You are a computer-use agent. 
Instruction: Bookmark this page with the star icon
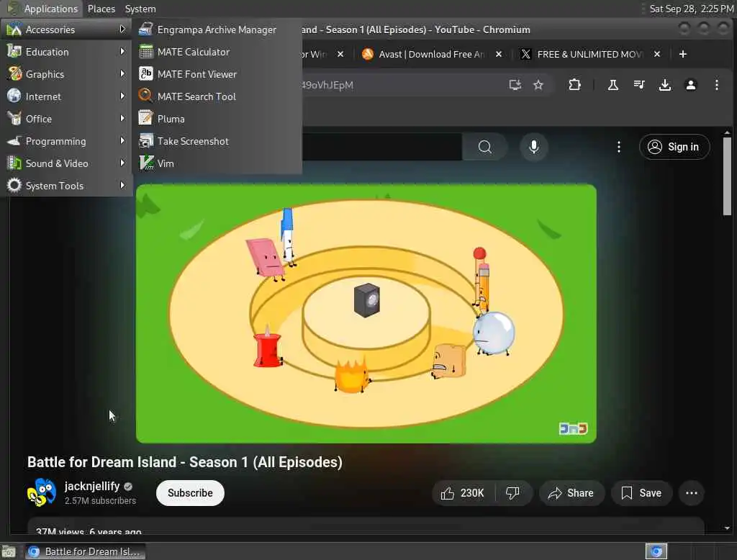[538, 85]
